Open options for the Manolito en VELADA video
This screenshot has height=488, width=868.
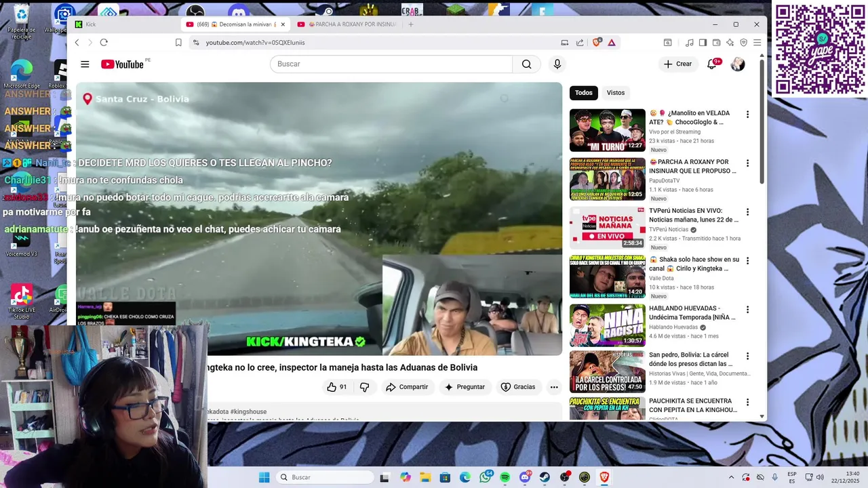coord(747,115)
